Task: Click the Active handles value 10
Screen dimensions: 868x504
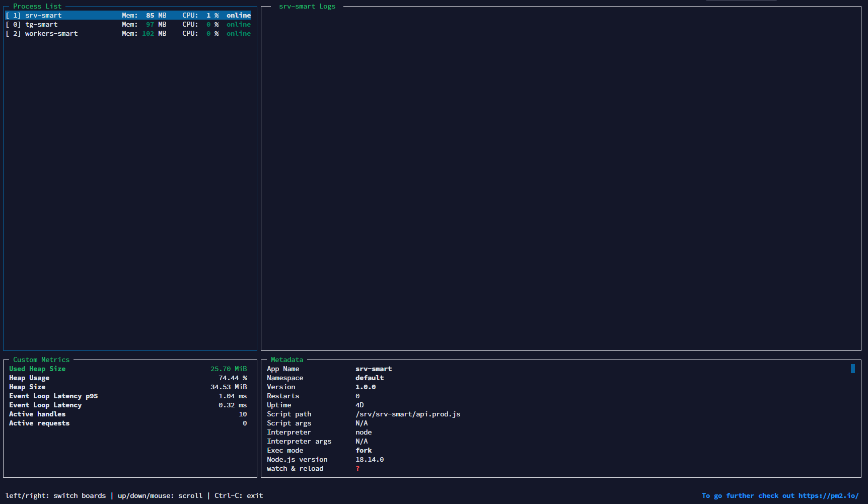Action: tap(243, 414)
